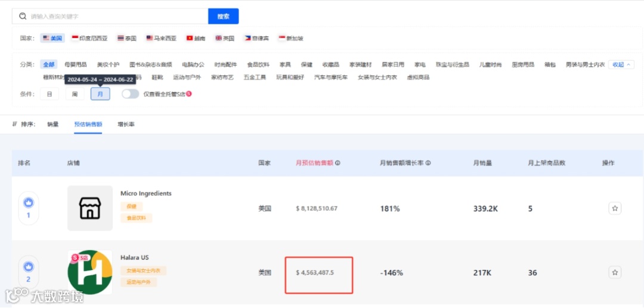Viewport: 644px width, 308px height.
Task: Click the blue 搜索 button
Action: coord(224,17)
